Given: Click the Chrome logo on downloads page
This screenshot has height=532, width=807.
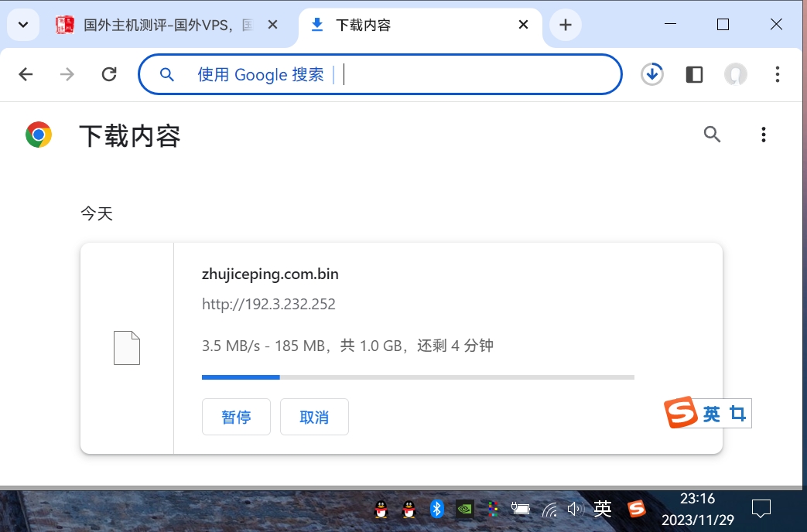Looking at the screenshot, I should click(x=39, y=135).
